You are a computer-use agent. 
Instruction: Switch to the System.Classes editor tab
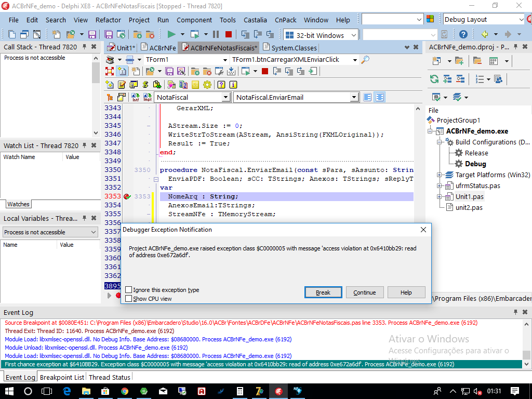coord(290,48)
